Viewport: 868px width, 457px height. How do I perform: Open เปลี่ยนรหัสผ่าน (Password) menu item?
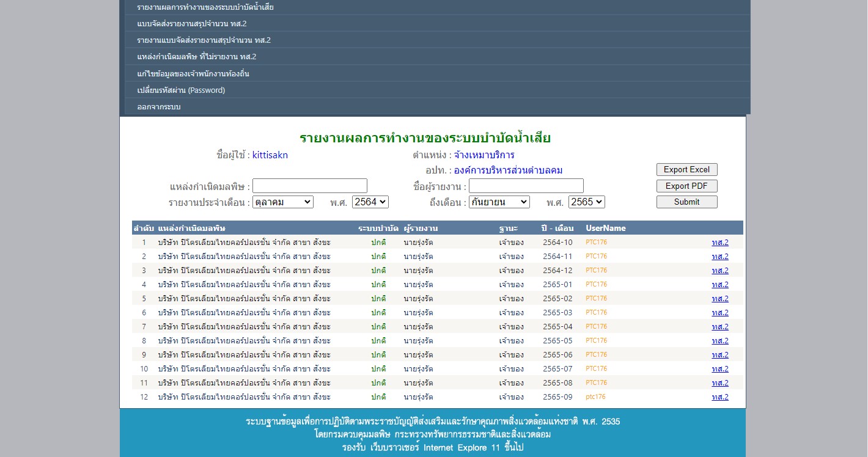click(437, 90)
